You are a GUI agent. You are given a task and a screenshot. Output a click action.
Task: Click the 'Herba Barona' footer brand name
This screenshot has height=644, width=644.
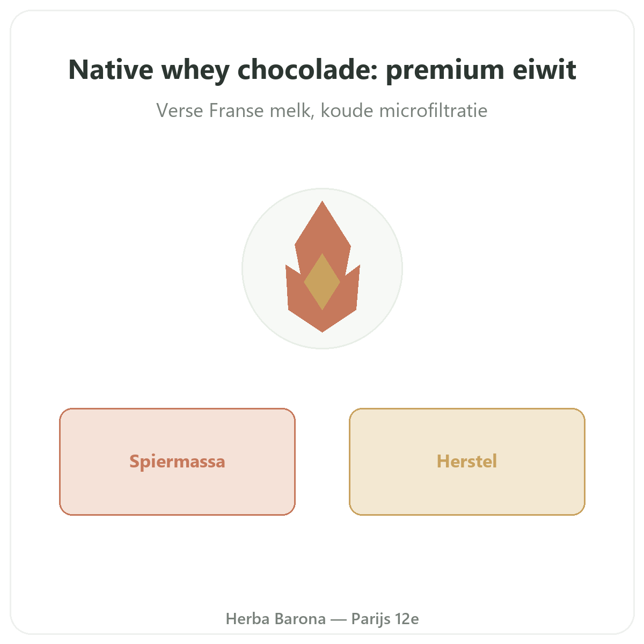(x=276, y=619)
